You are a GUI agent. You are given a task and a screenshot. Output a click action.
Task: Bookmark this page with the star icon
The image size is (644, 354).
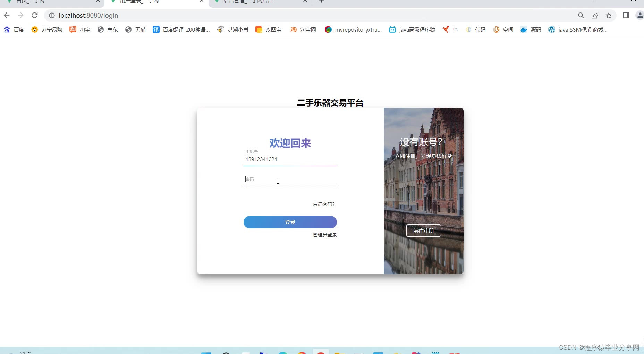pos(609,15)
